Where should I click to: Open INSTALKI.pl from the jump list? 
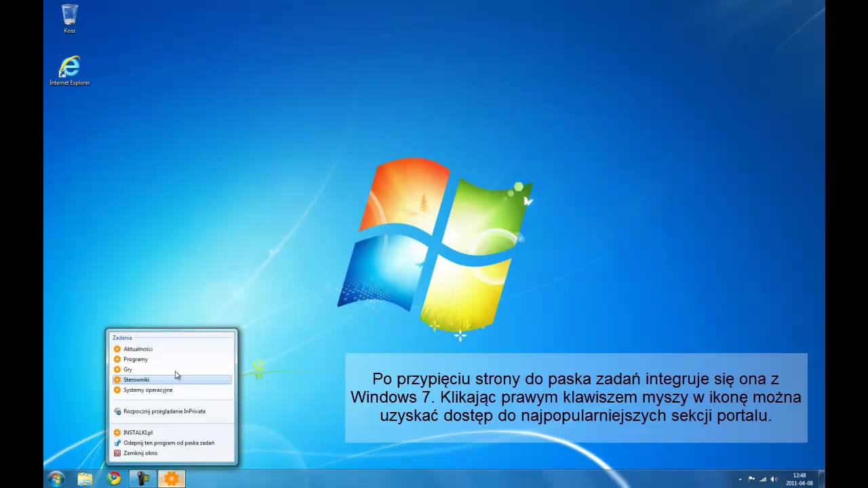(x=172, y=432)
